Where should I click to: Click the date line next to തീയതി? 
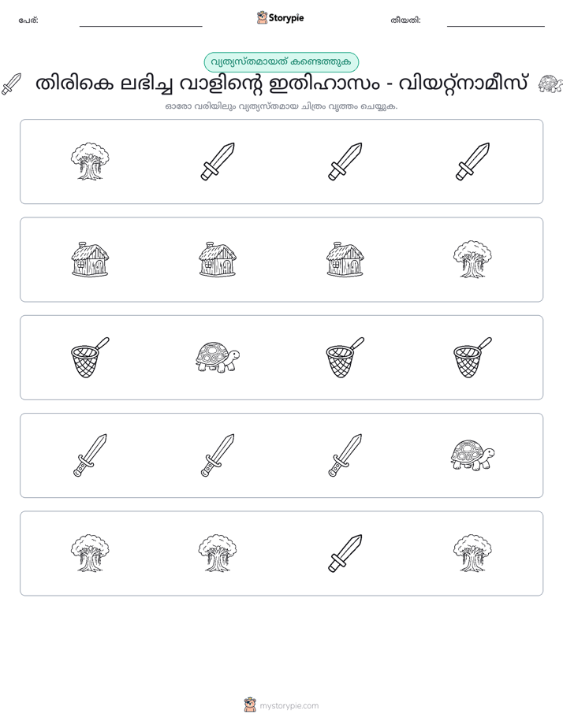pos(496,23)
